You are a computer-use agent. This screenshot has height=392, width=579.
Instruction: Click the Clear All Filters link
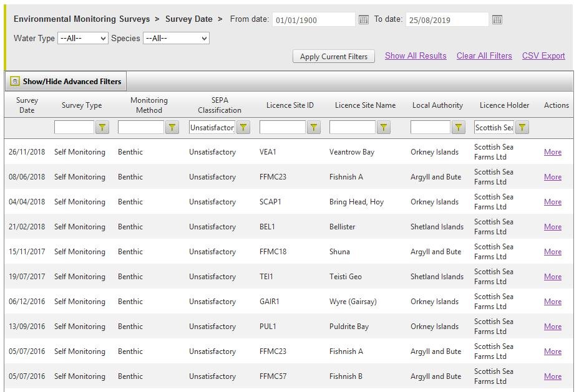coord(484,56)
